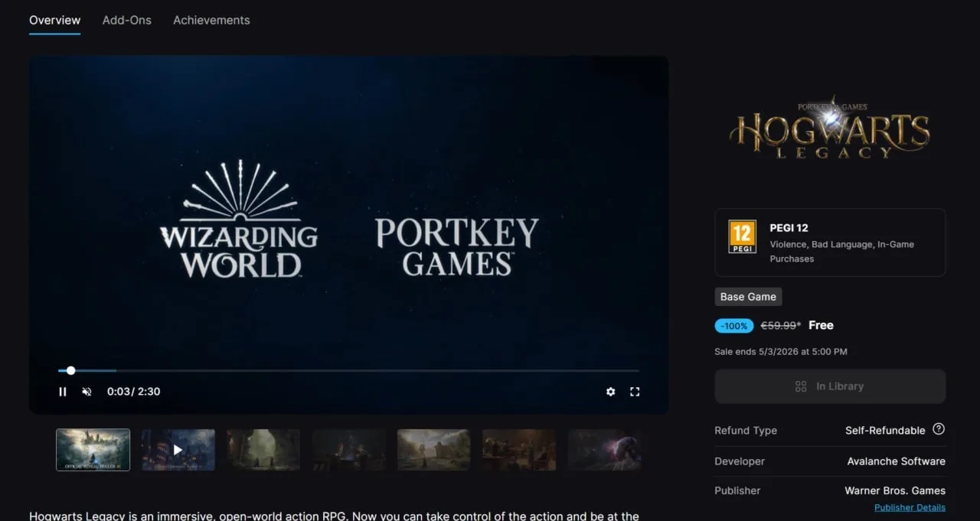Open the Achievements tab

point(211,21)
